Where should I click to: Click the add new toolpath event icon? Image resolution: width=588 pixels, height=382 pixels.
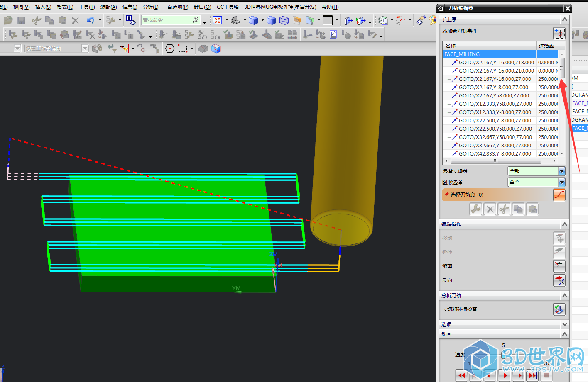pyautogui.click(x=559, y=33)
